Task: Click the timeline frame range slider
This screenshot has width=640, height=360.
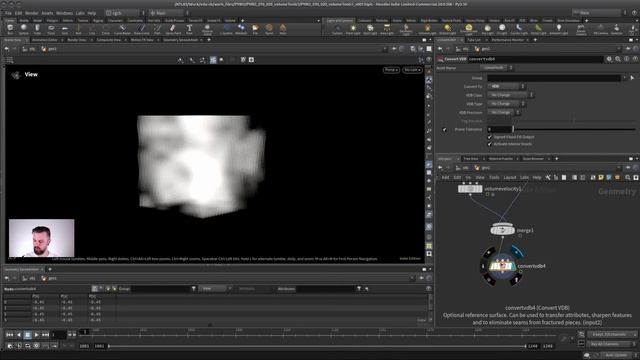Action: click(x=317, y=346)
